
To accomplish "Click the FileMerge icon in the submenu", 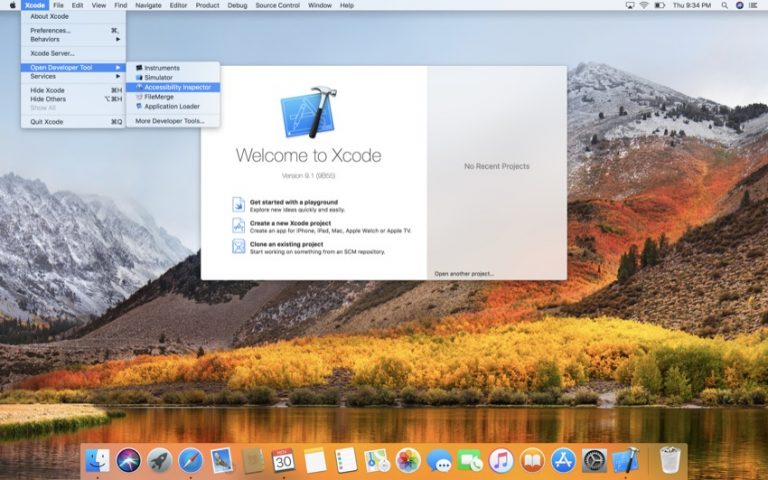I will pyautogui.click(x=139, y=97).
